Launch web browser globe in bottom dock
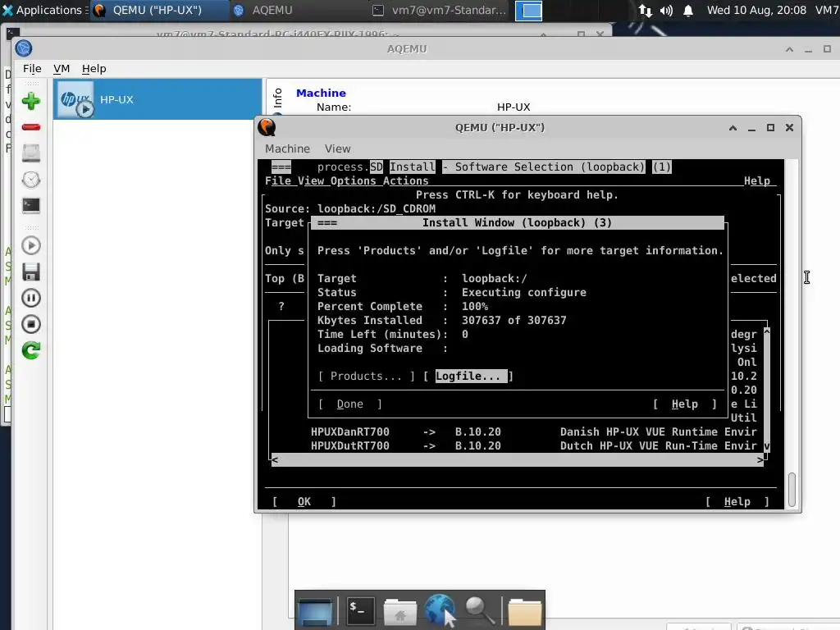Image resolution: width=840 pixels, height=630 pixels. pos(440,610)
